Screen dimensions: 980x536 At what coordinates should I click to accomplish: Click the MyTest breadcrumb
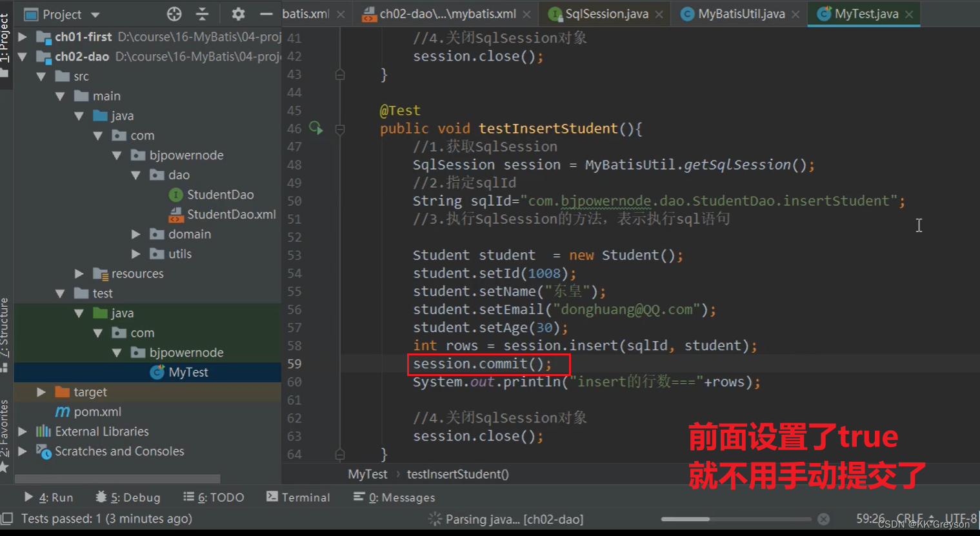(368, 474)
